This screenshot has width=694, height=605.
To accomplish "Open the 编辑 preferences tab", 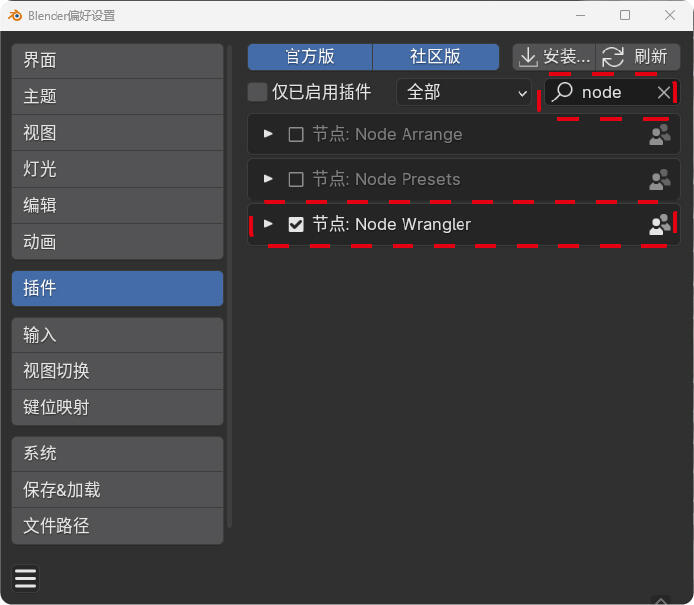I will 117,206.
